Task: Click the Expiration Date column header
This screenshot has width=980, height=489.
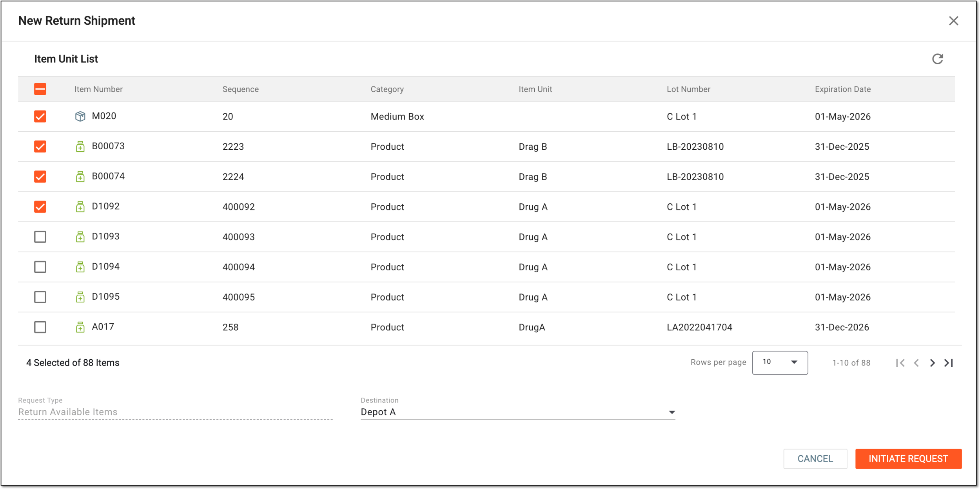Action: click(843, 89)
